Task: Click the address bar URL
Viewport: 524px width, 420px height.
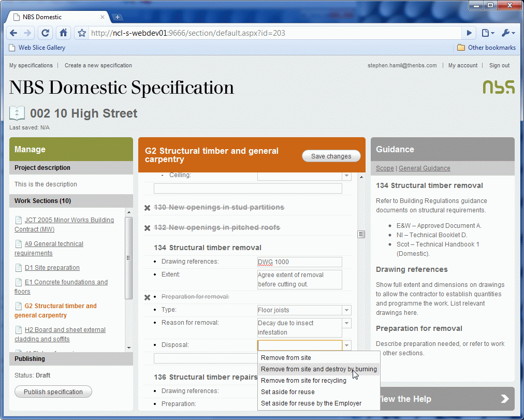Action: [x=274, y=33]
